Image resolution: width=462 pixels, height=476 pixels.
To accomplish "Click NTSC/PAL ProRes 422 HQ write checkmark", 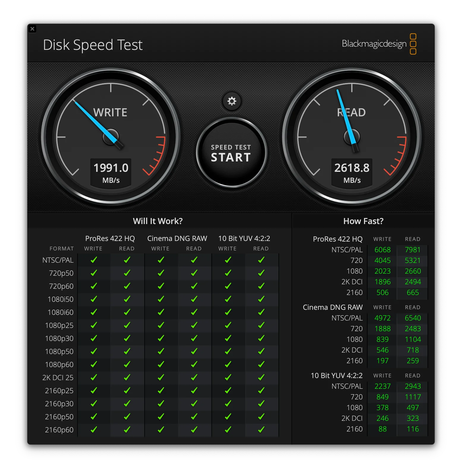I will 94,260.
